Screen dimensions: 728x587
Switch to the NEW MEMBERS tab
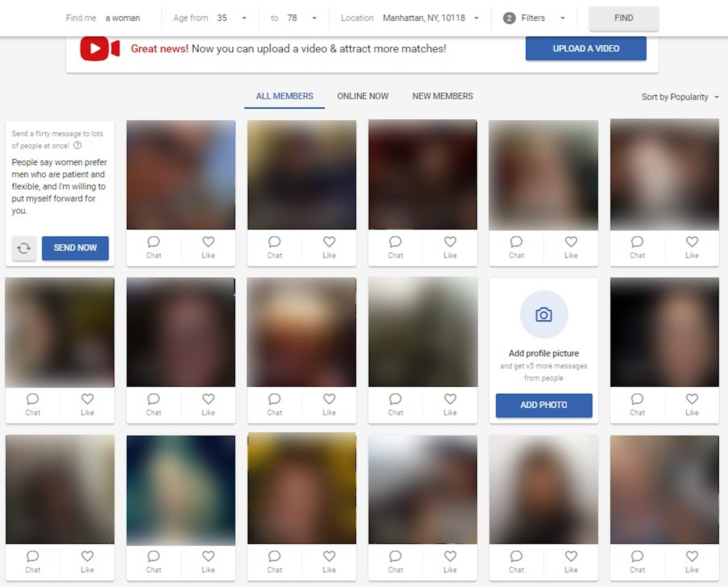pyautogui.click(x=443, y=96)
